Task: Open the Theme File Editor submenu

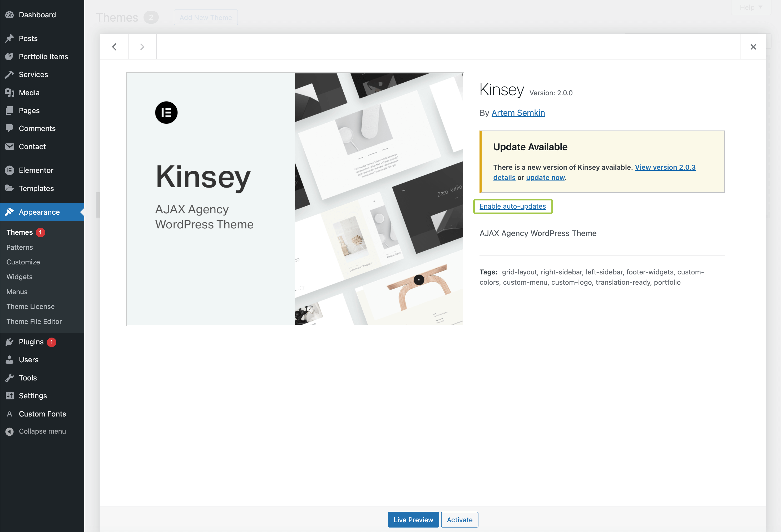Action: (34, 322)
